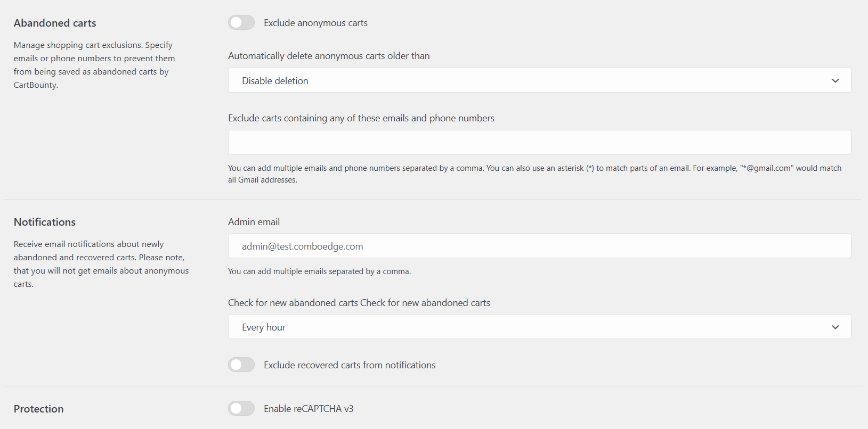Open the Disable deletion dropdown
868x429 pixels.
539,80
